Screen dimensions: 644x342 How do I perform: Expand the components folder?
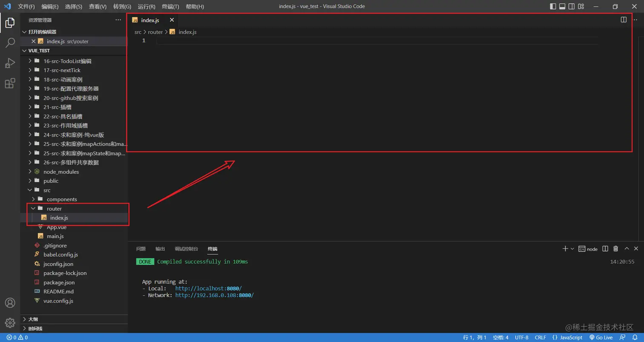pos(74,199)
